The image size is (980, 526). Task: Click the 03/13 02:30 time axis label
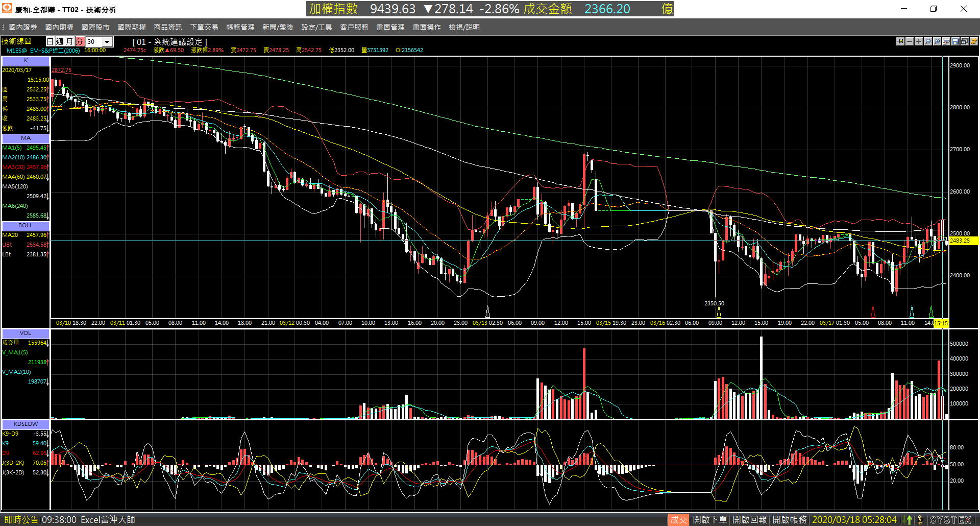pos(487,323)
